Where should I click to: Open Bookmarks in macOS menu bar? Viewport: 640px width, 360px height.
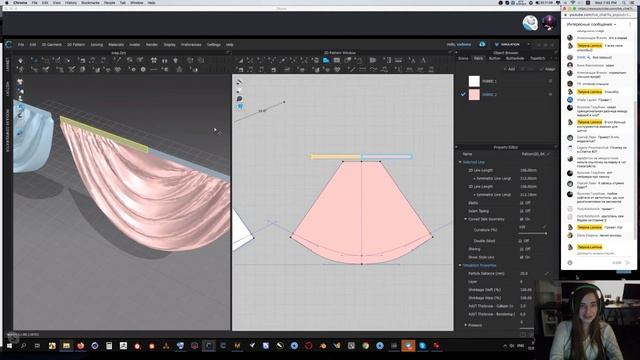coord(90,2)
